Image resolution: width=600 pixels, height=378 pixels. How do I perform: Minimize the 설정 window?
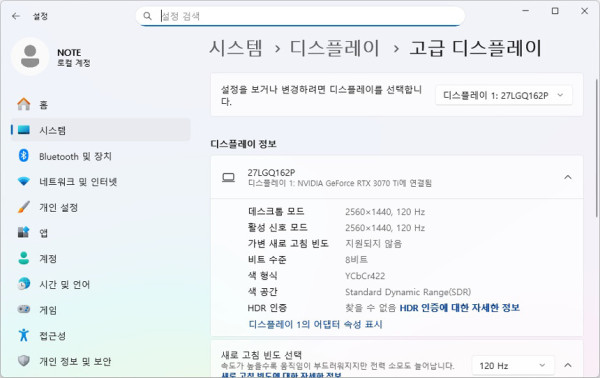[525, 11]
